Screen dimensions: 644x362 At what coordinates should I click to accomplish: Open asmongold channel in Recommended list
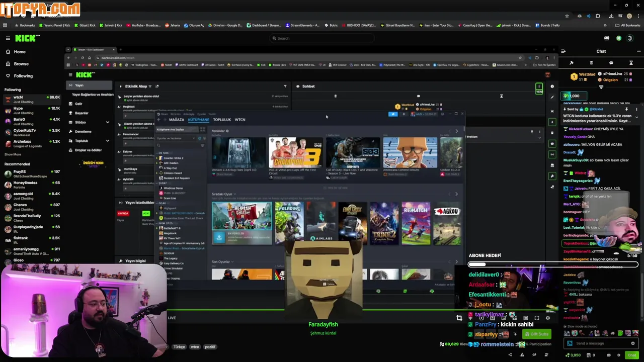31,196
